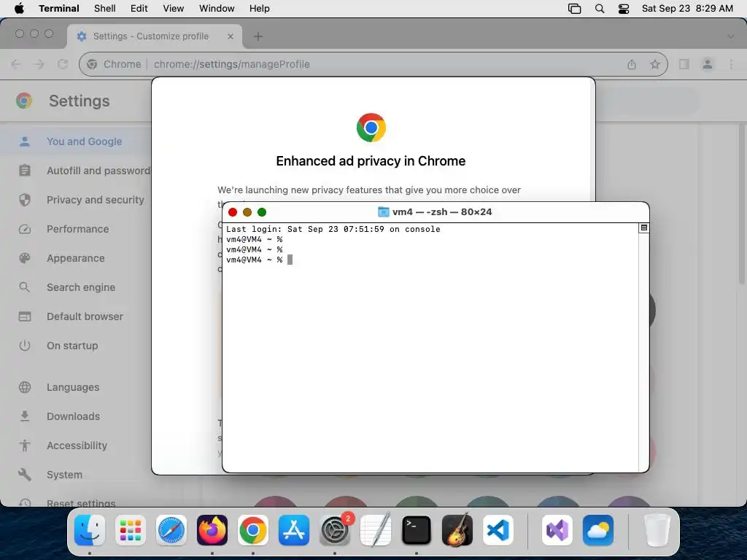This screenshot has height=560, width=747.
Task: Toggle Chrome side panel
Action: [684, 64]
